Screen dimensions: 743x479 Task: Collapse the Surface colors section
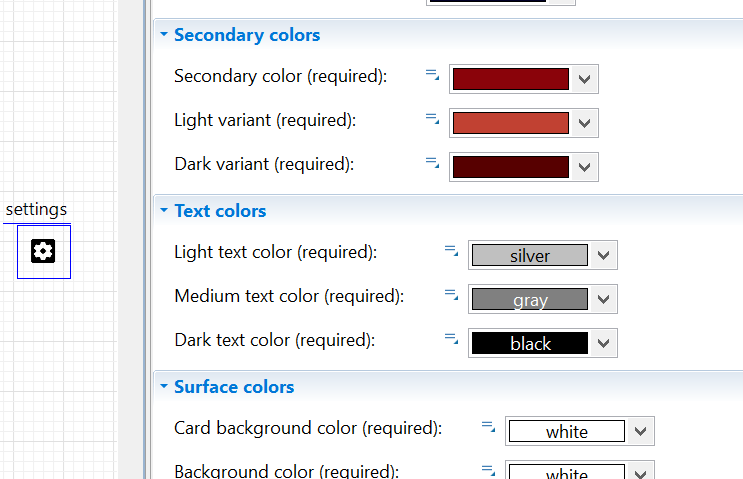click(x=164, y=386)
